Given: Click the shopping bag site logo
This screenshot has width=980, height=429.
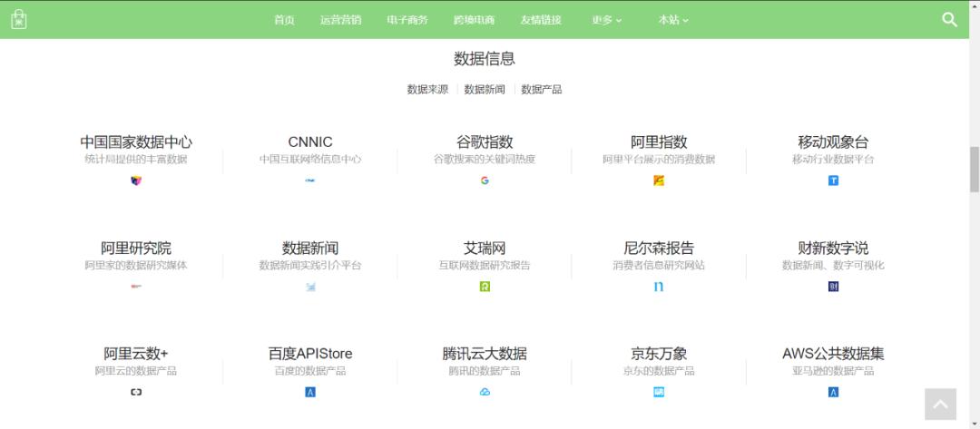Looking at the screenshot, I should tap(19, 19).
